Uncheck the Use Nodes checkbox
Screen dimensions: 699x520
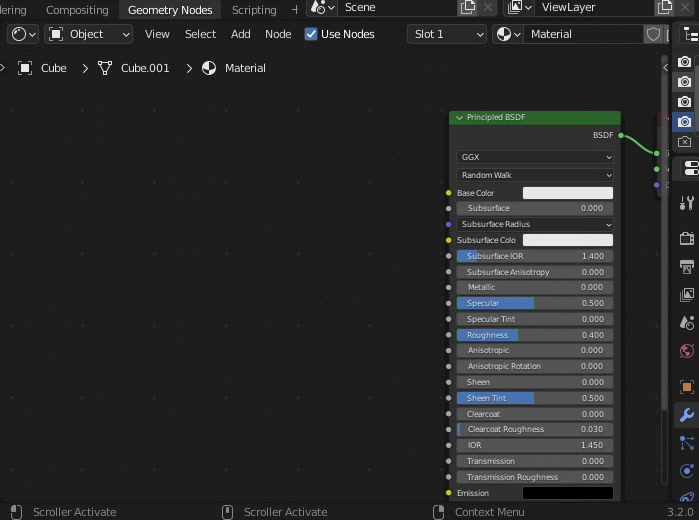click(312, 34)
